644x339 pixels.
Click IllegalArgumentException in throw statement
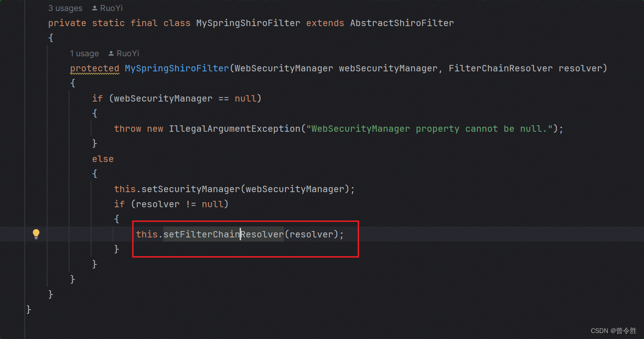pyautogui.click(x=235, y=129)
